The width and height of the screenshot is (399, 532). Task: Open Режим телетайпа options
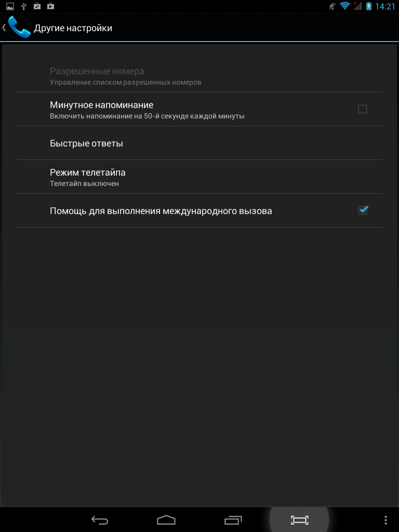[199, 177]
